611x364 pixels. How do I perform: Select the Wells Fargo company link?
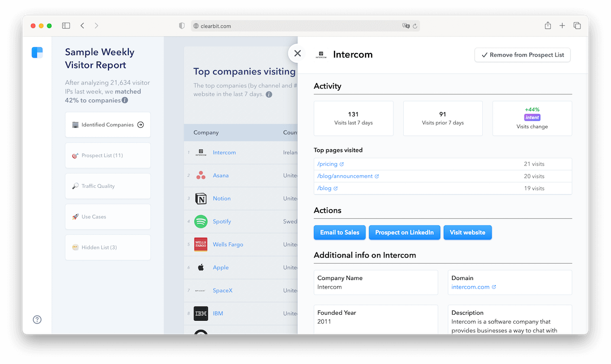[x=228, y=244]
